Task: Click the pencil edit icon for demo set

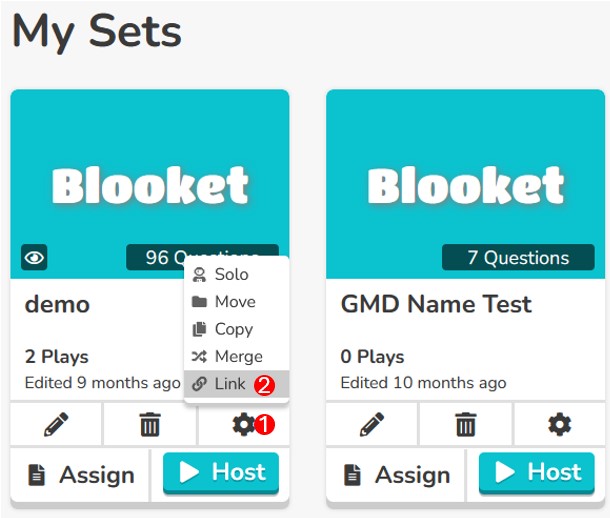Action: click(x=56, y=424)
